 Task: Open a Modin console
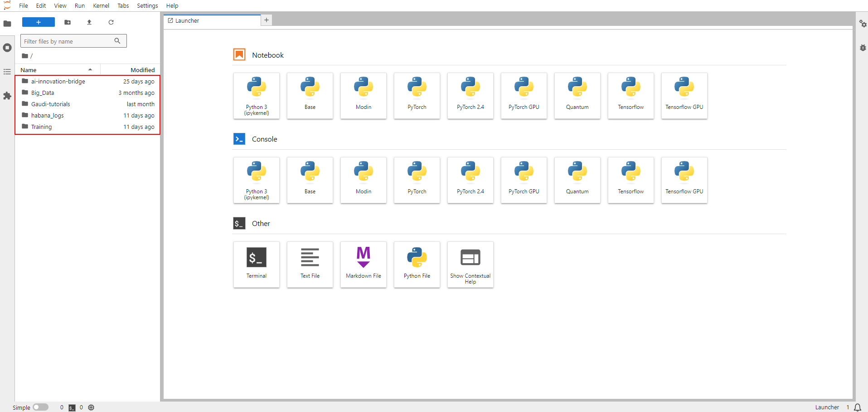tap(364, 180)
